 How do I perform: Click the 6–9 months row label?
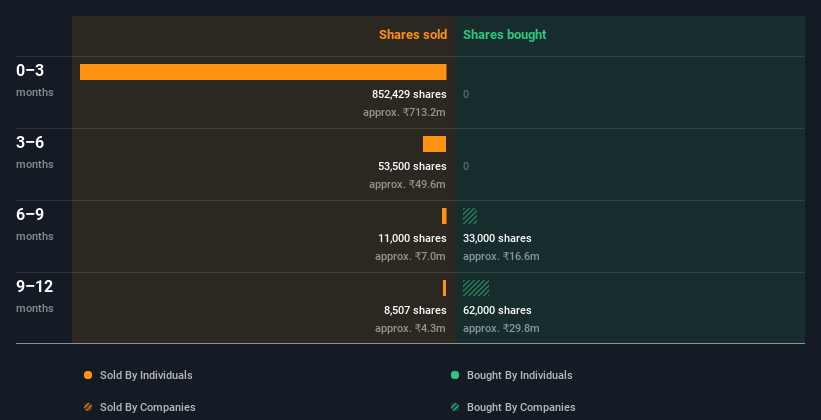pyautogui.click(x=35, y=224)
